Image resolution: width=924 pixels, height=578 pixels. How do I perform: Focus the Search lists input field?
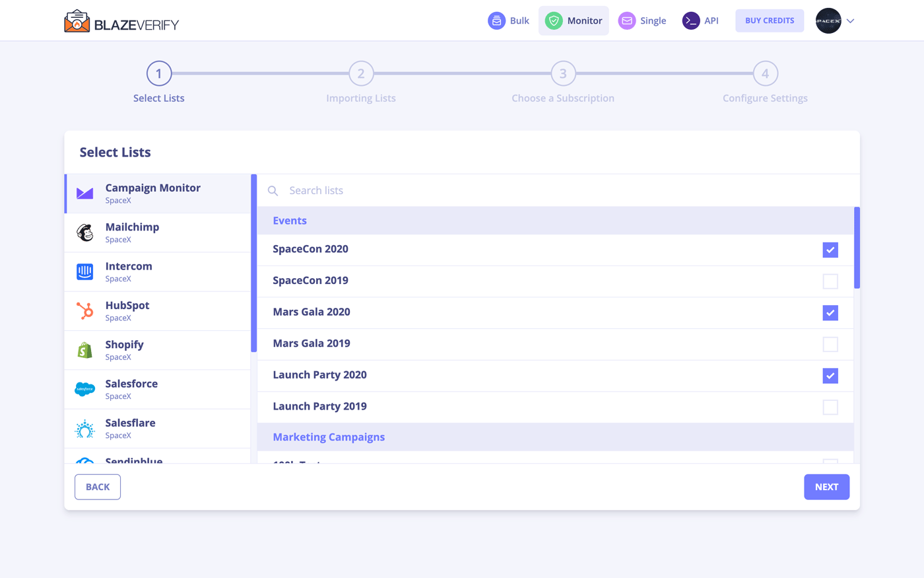pos(558,190)
